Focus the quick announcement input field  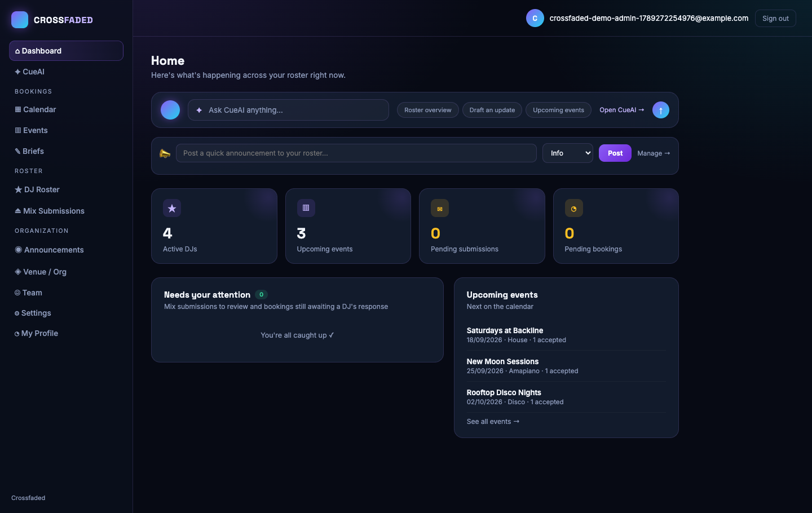pos(356,153)
